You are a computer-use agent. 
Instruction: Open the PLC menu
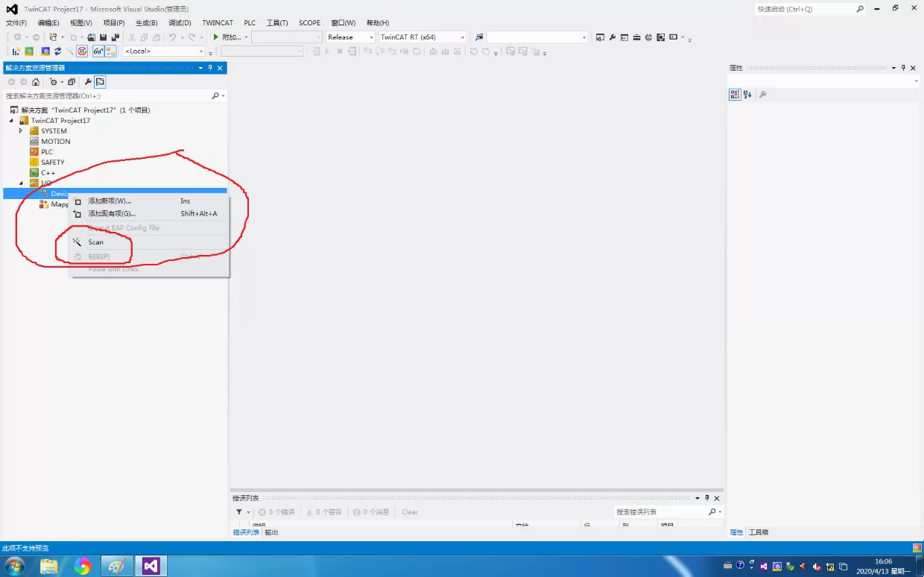[250, 23]
